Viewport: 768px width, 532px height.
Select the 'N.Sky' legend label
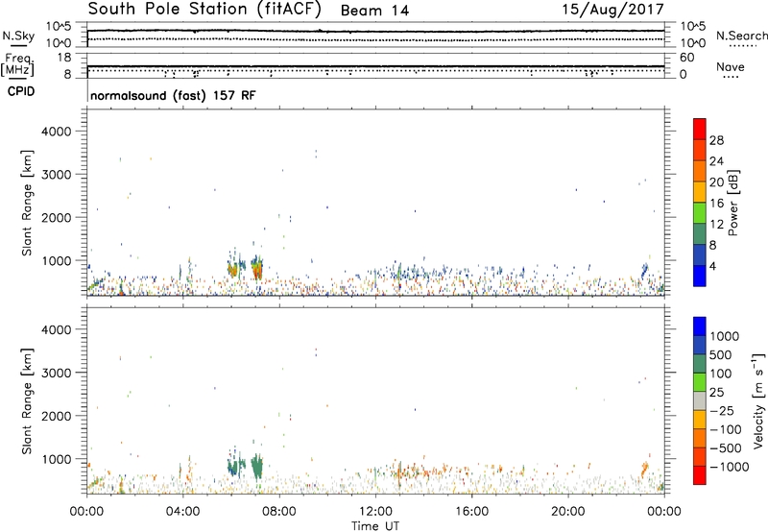[18, 36]
